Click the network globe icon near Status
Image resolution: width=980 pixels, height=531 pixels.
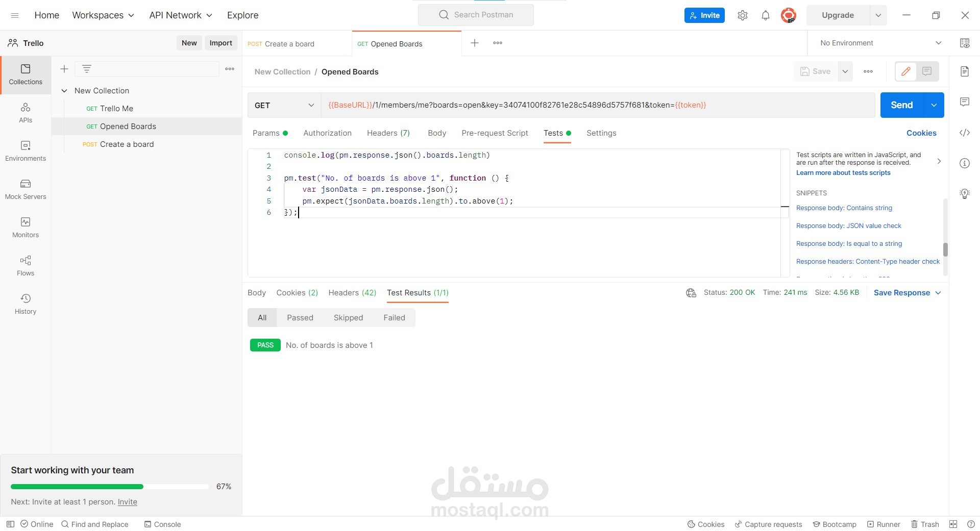[x=691, y=293]
